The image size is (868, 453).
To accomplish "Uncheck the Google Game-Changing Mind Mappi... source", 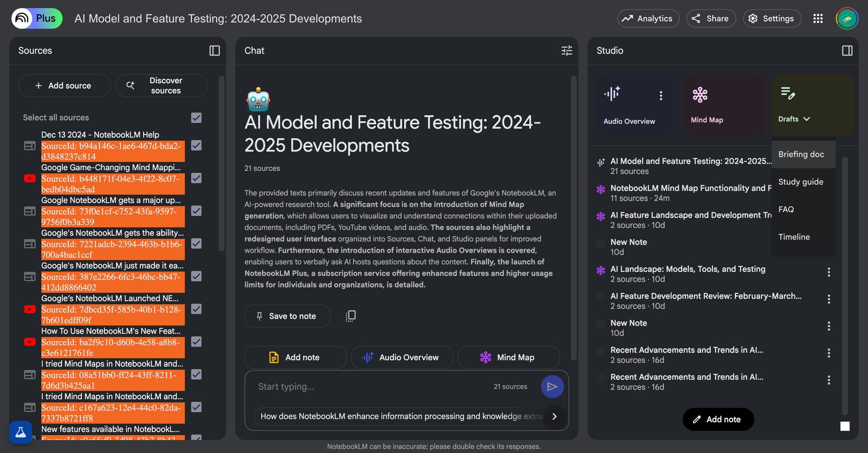I will click(x=196, y=178).
